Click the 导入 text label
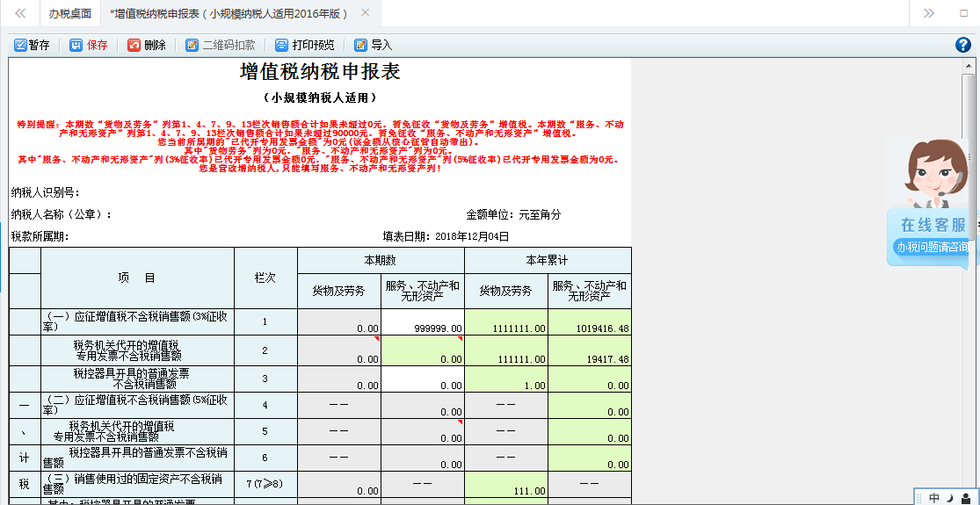The height and width of the screenshot is (505, 980). click(381, 45)
